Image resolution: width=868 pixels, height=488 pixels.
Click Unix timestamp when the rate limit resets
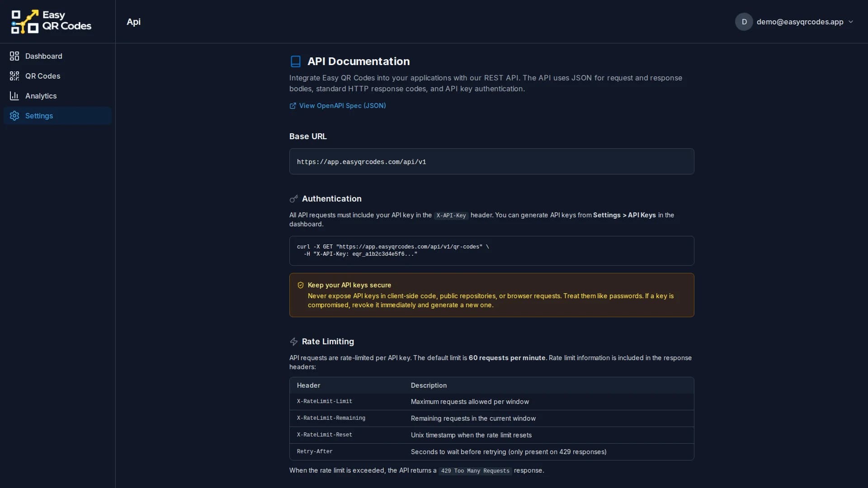471,435
